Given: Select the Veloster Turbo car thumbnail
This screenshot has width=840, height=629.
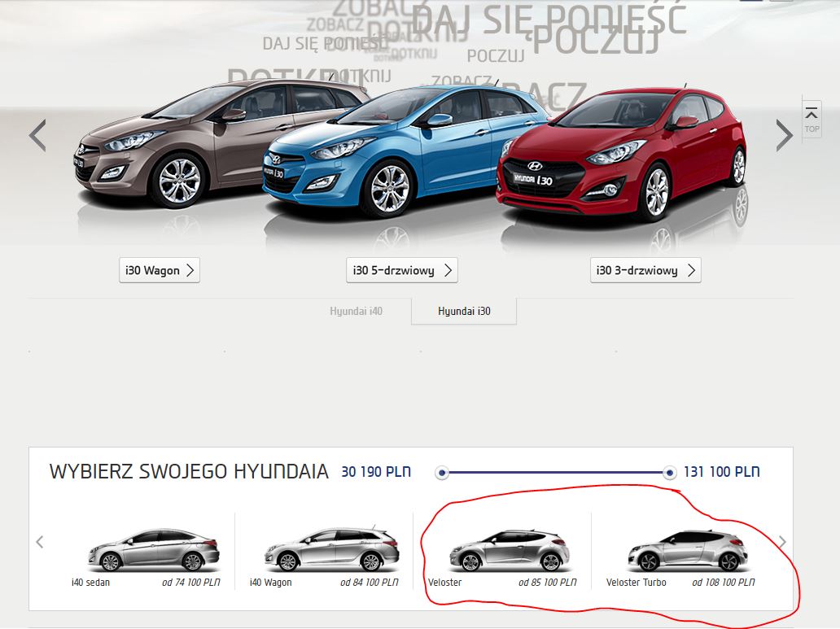Looking at the screenshot, I should 687,550.
